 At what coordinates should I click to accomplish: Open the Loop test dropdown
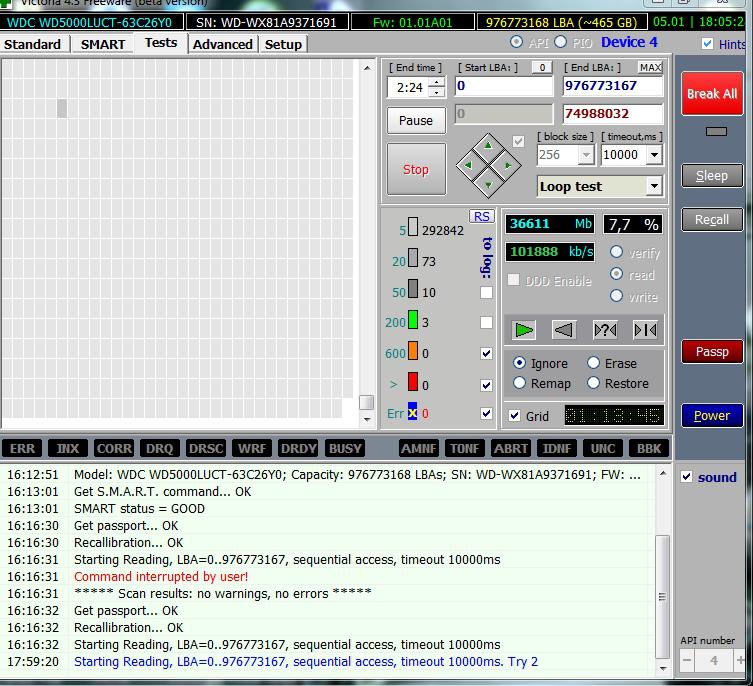click(654, 186)
